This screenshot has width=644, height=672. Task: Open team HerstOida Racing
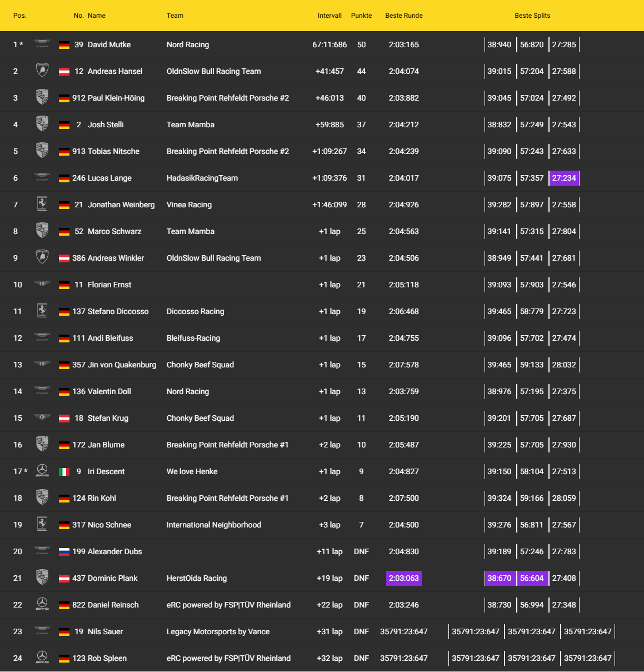197,578
